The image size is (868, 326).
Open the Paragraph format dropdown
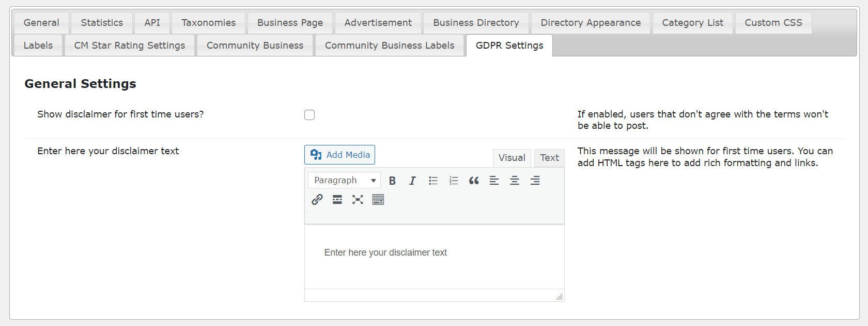[344, 181]
